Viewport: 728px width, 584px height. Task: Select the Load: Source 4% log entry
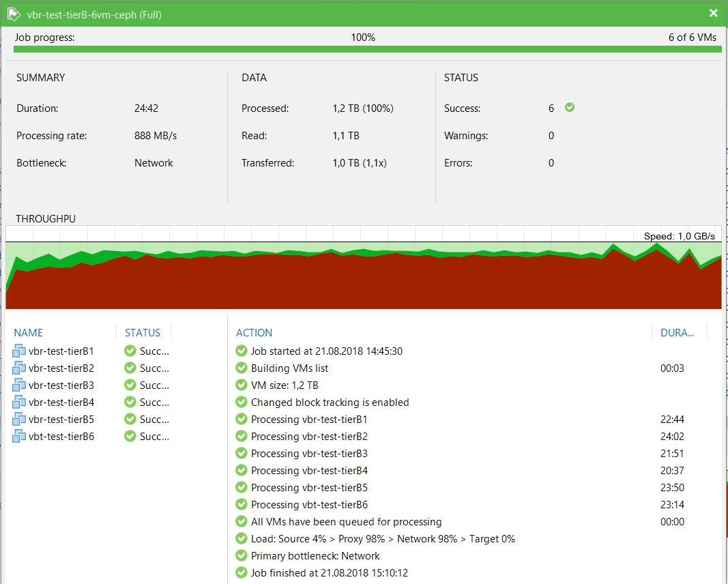(x=383, y=539)
